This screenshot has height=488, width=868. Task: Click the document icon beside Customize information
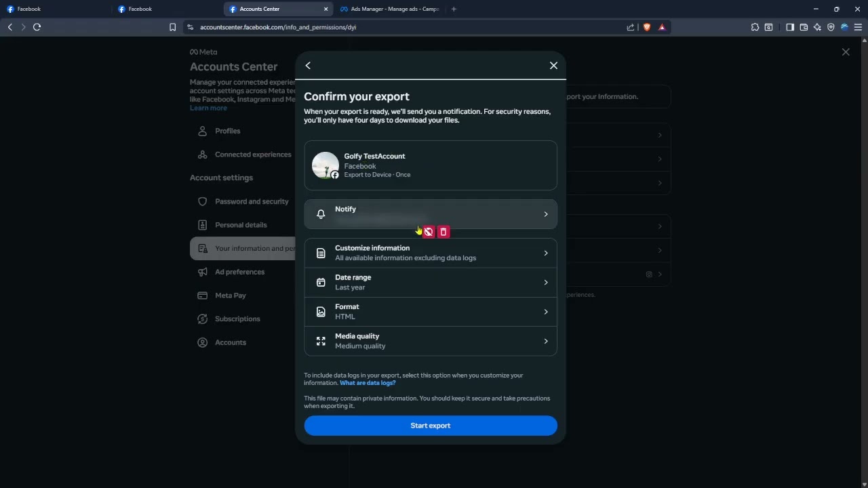tap(321, 253)
